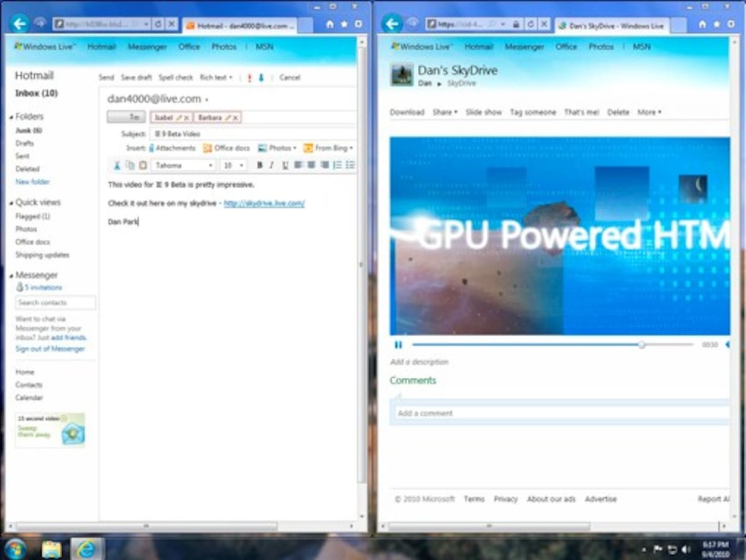Pause the SkyDrive video playback
Viewport: 746px width, 560px height.
click(398, 345)
